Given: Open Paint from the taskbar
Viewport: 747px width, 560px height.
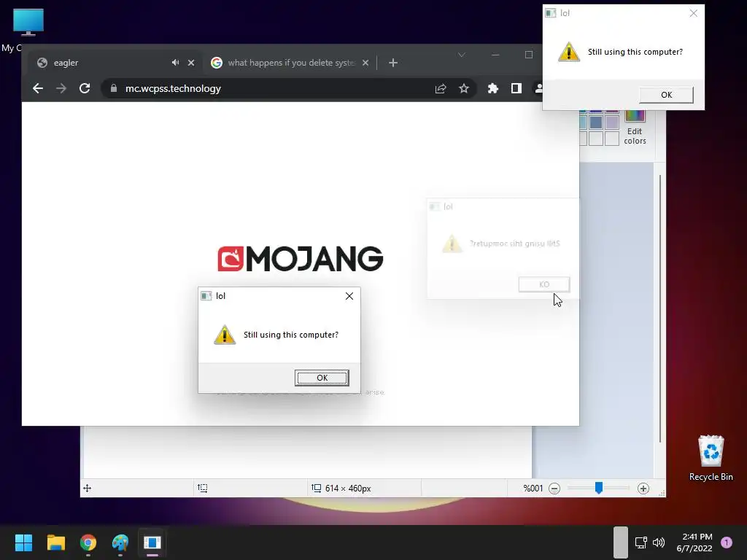Looking at the screenshot, I should point(120,542).
